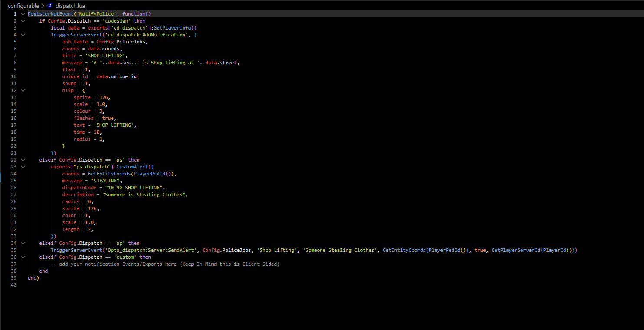644x330 pixels.
Task: Collapse the elseif 'ps' block on line 22
Action: click(x=23, y=160)
